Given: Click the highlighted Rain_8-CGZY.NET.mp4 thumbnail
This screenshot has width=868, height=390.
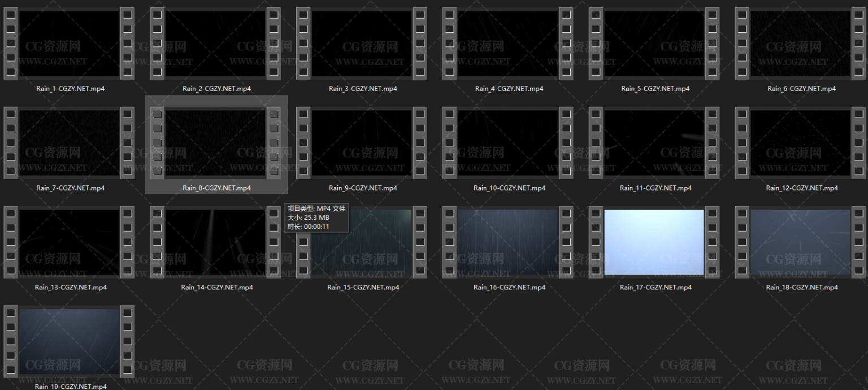Looking at the screenshot, I should tap(215, 143).
